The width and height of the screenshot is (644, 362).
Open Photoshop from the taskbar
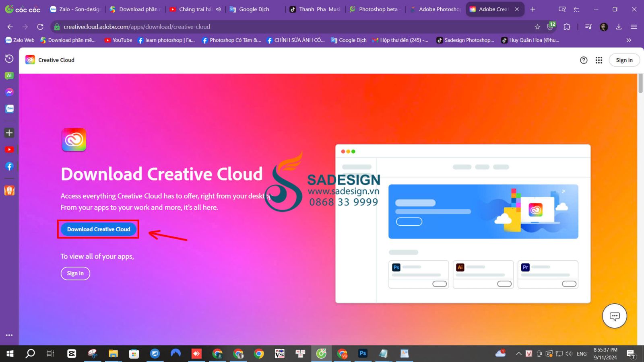(363, 354)
